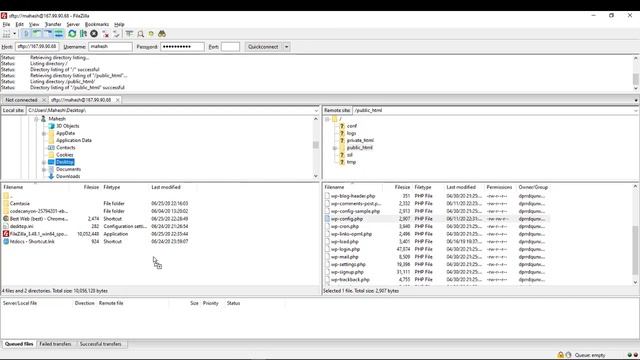This screenshot has width=640, height=360.
Task: Open the Remote site path dropdown
Action: point(636,111)
